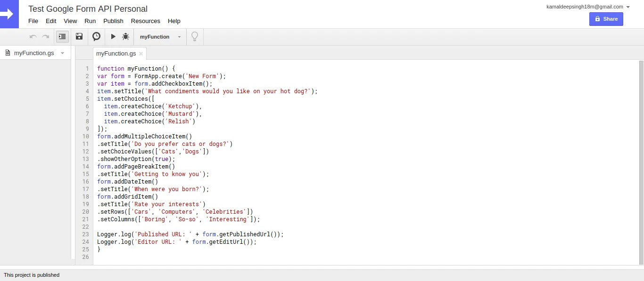The height and width of the screenshot is (281, 644).
Task: Open the File menu
Action: 33,21
